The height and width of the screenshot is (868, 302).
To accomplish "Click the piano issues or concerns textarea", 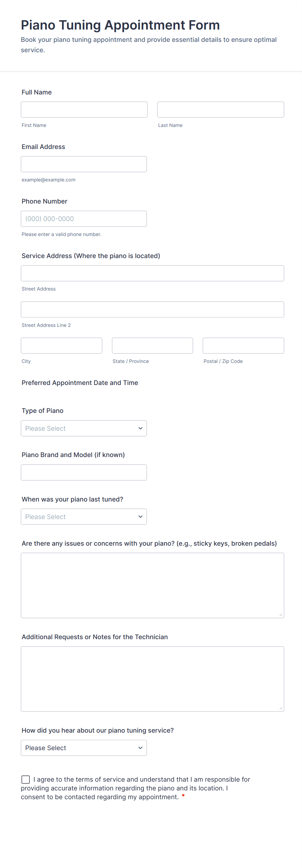I will (152, 585).
